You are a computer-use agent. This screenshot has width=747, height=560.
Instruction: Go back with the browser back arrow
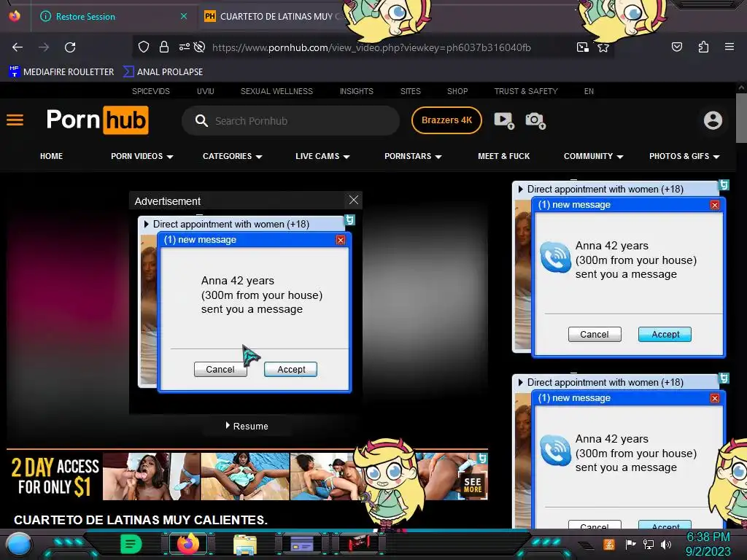point(18,47)
